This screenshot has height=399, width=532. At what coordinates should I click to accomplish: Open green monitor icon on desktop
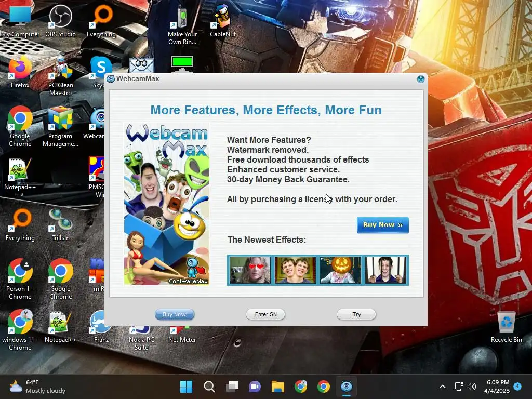click(182, 64)
